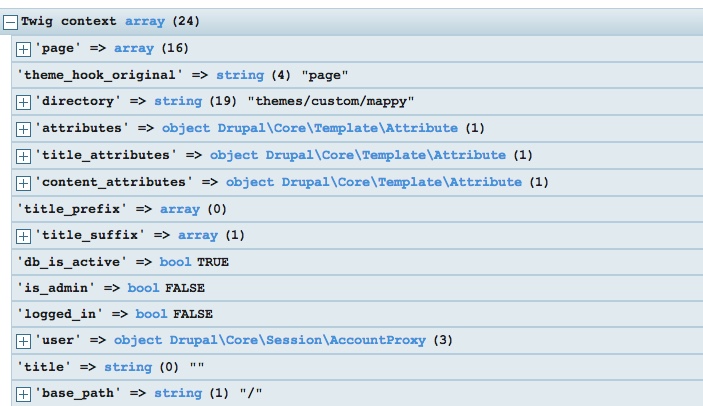Expand the 'directory' string entry

pos(23,102)
